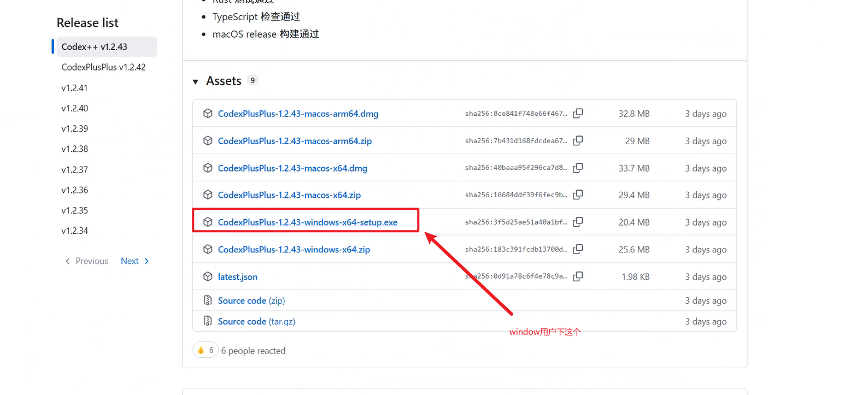Screen dimensions: 868x395
Task: Select Codex++ v1.2.43 in release list
Action: (x=107, y=46)
